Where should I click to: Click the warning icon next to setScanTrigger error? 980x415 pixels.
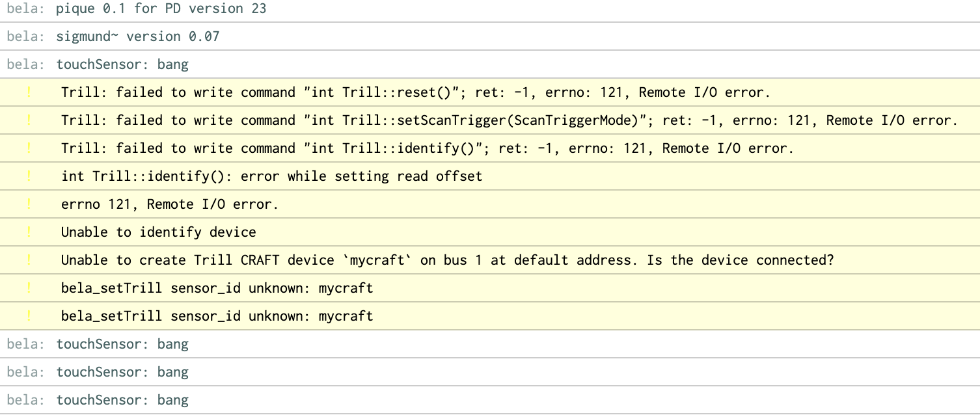(x=29, y=120)
